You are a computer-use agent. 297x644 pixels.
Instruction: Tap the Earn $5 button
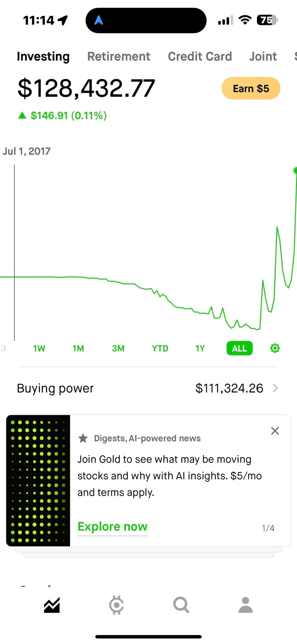[x=251, y=88]
